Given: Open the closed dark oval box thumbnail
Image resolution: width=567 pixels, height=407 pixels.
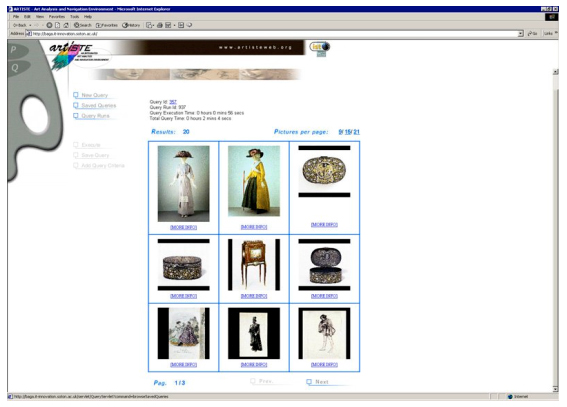Looking at the screenshot, I should [184, 265].
